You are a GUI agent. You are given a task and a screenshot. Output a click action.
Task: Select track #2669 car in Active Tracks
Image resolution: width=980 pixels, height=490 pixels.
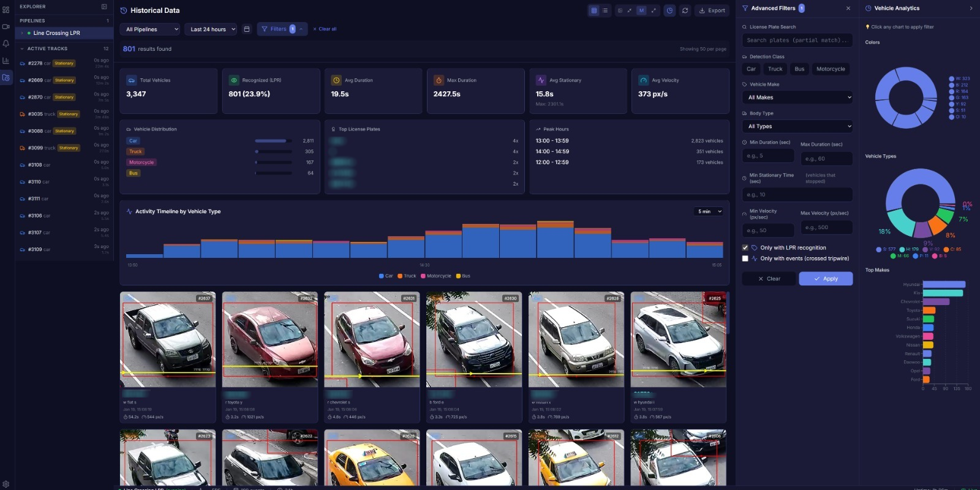click(64, 80)
